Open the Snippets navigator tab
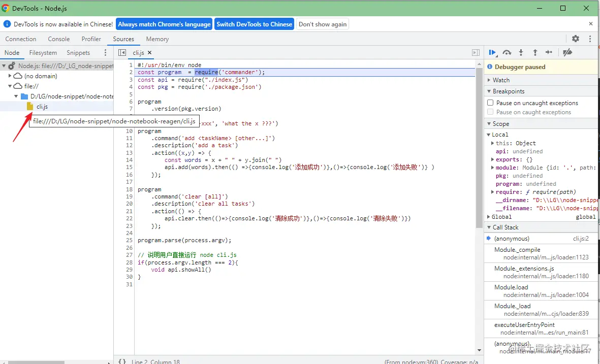This screenshot has width=600, height=364. [x=78, y=53]
